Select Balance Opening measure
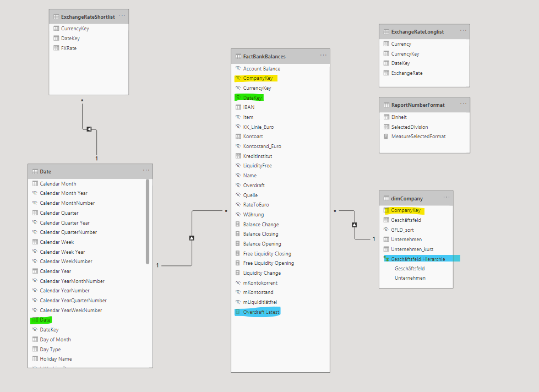This screenshot has width=539, height=392. (x=262, y=244)
